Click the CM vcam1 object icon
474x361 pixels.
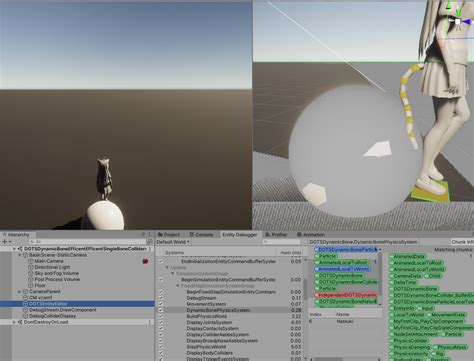pyautogui.click(x=25, y=297)
